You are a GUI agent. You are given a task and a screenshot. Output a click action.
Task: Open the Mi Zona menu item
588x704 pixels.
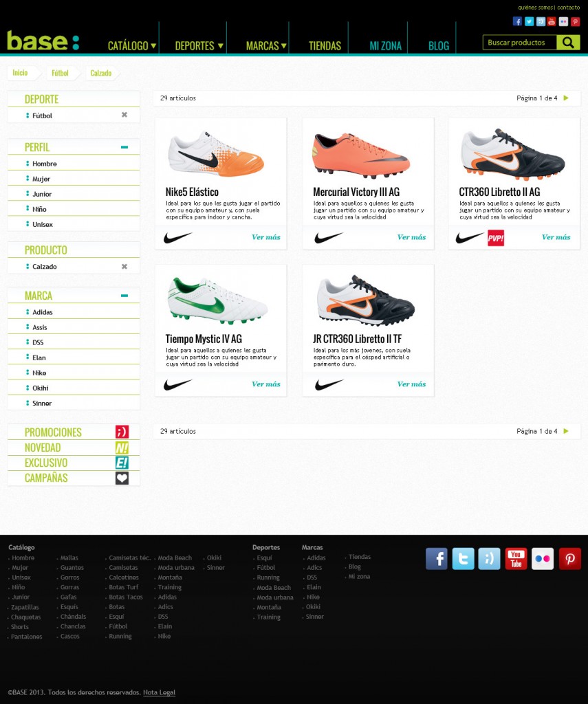click(385, 46)
